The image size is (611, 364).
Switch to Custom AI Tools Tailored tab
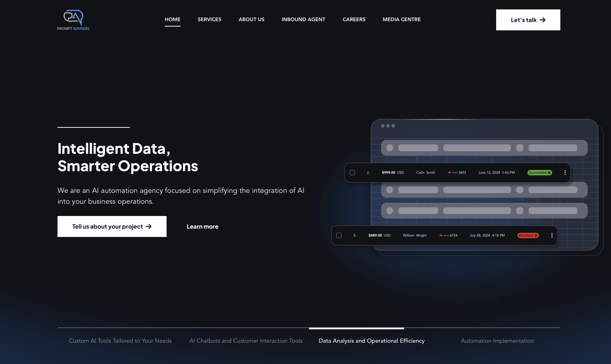click(120, 341)
